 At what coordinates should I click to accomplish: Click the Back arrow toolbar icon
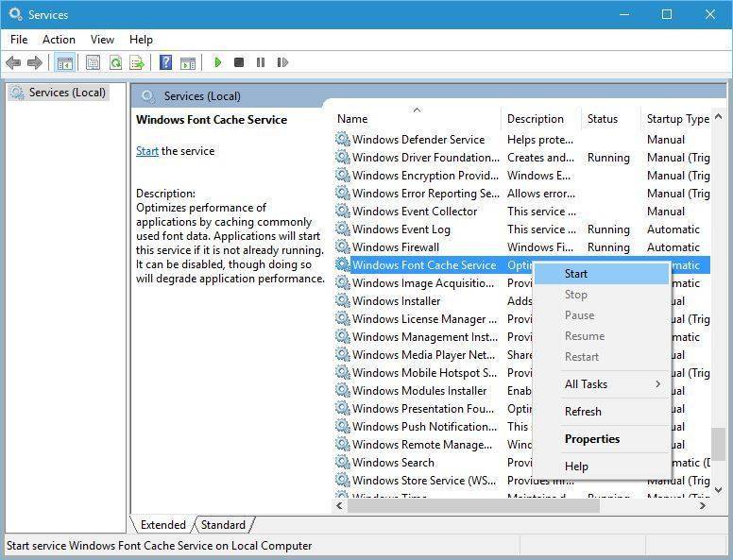13,62
